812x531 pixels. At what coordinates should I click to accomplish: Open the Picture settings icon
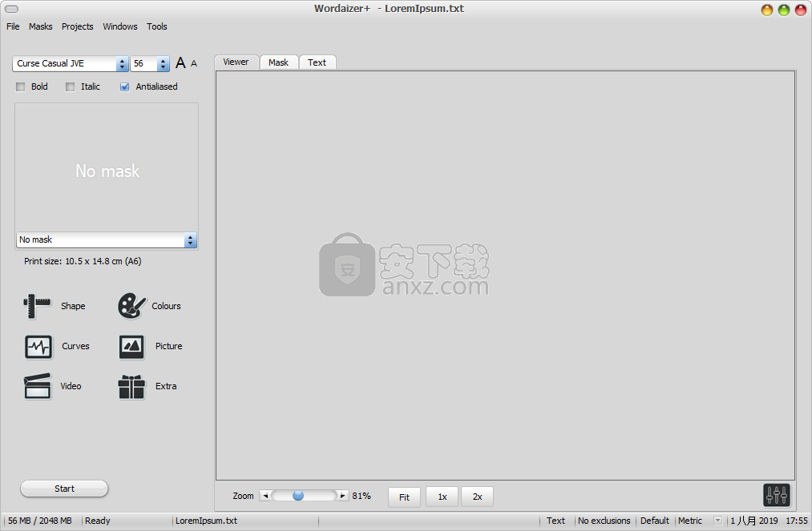(131, 346)
